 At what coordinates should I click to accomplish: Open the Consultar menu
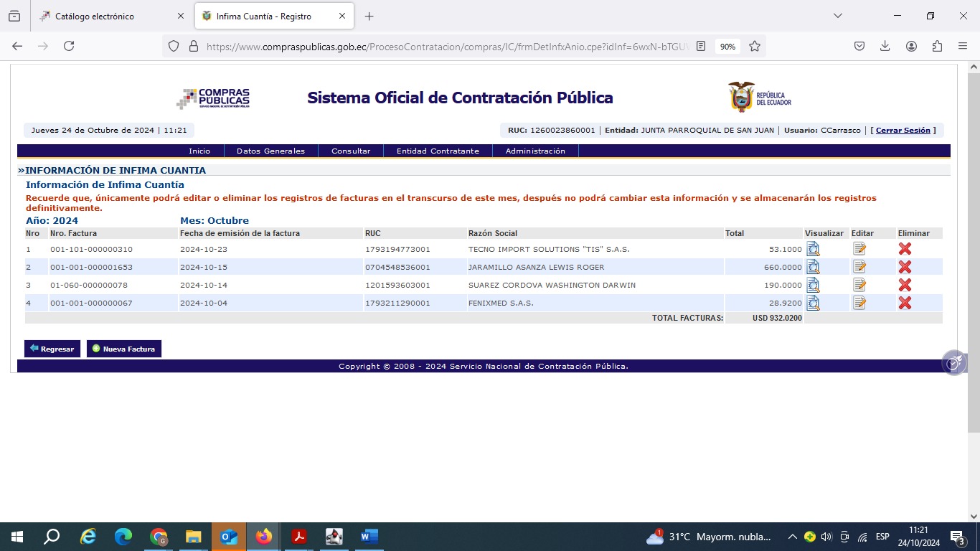point(351,151)
